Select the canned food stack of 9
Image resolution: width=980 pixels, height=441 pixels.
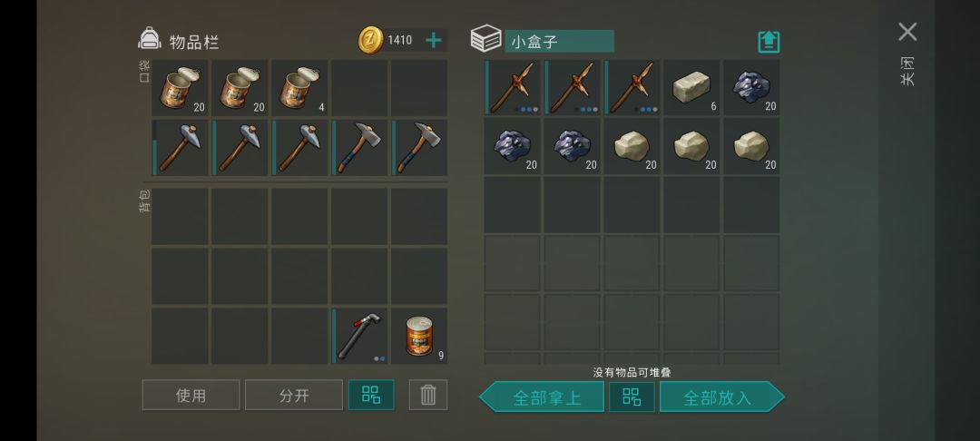pyautogui.click(x=419, y=336)
